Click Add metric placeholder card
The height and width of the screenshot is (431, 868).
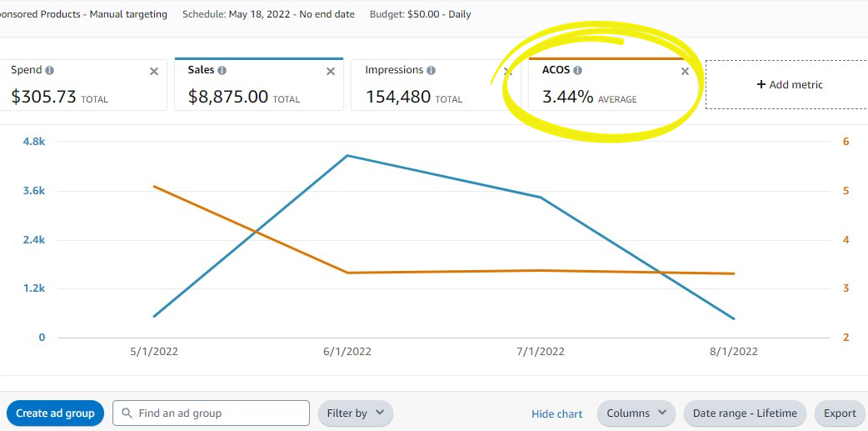pyautogui.click(x=788, y=84)
